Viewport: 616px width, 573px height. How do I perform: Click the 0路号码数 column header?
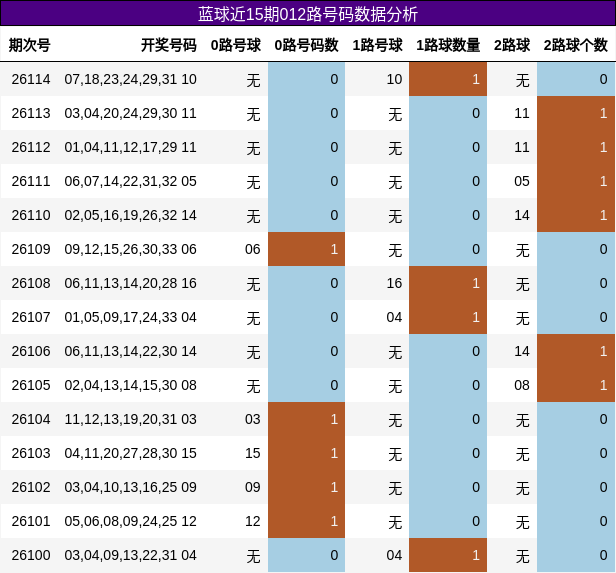[306, 45]
